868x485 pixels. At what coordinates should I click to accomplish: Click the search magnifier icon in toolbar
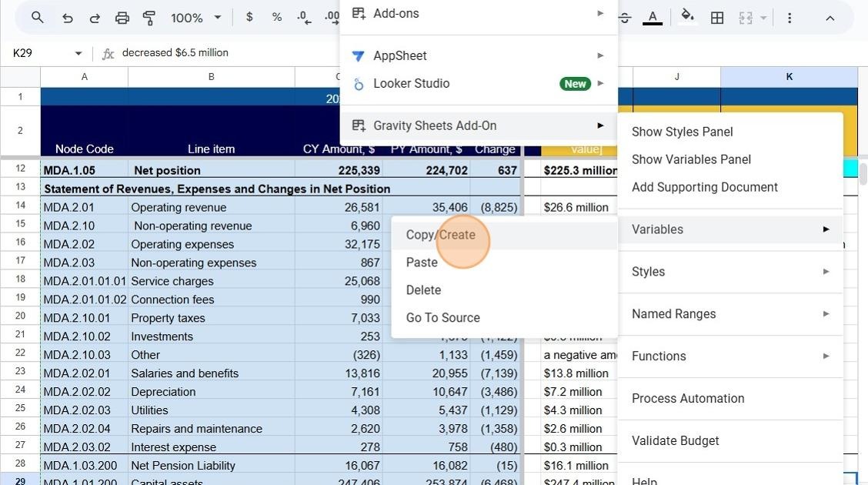click(x=37, y=18)
